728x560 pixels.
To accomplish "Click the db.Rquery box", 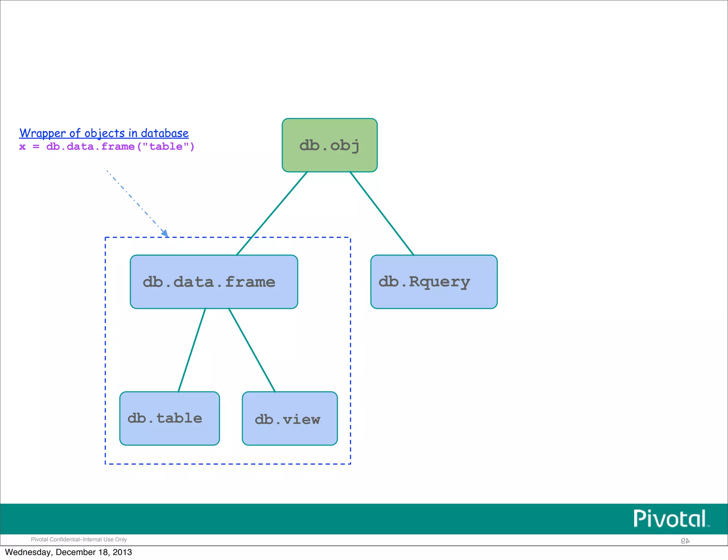I will pos(434,282).
